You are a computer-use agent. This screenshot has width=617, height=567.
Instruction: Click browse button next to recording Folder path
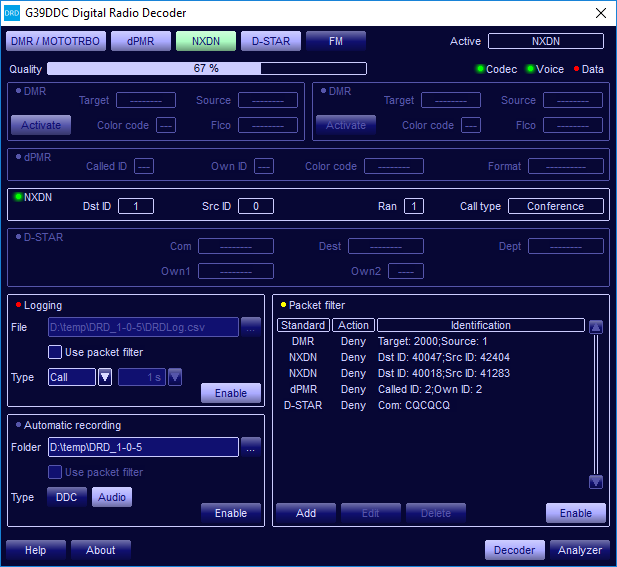point(251,446)
